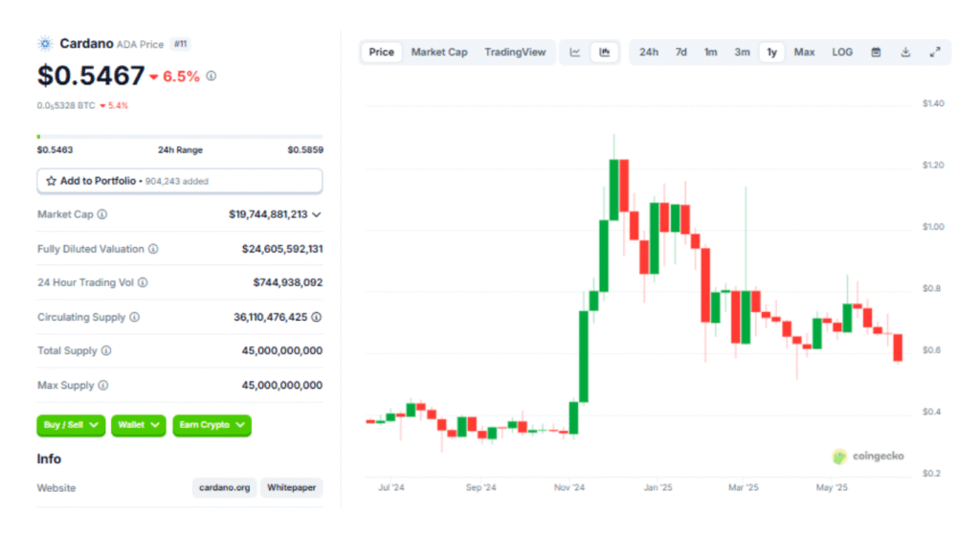Switch to line chart view
This screenshot has height=537, width=980.
pos(575,53)
